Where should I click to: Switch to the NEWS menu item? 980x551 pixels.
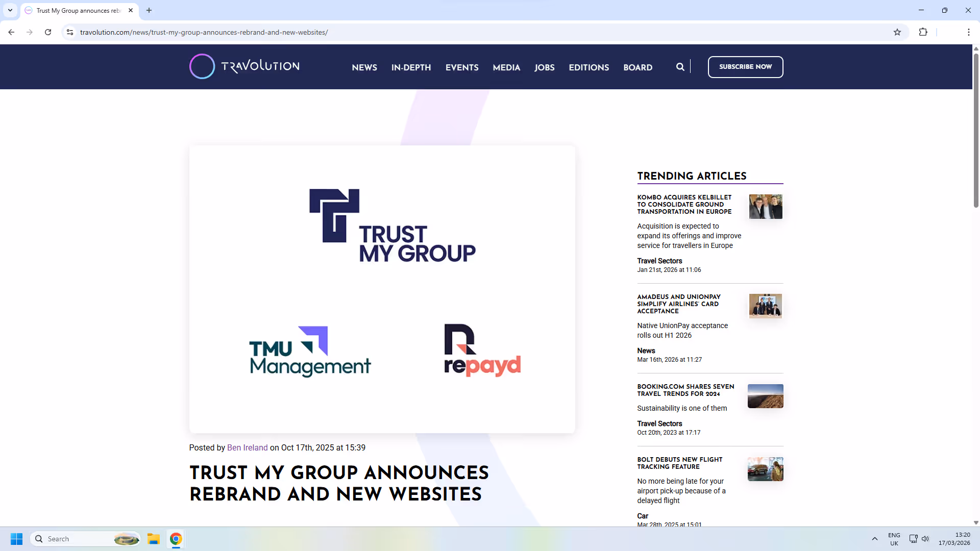(364, 67)
